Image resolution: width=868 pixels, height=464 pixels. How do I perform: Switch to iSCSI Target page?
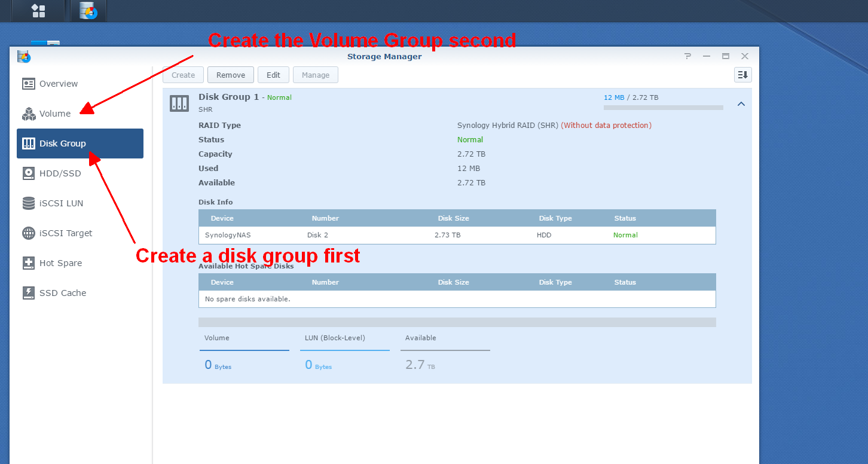click(80, 233)
